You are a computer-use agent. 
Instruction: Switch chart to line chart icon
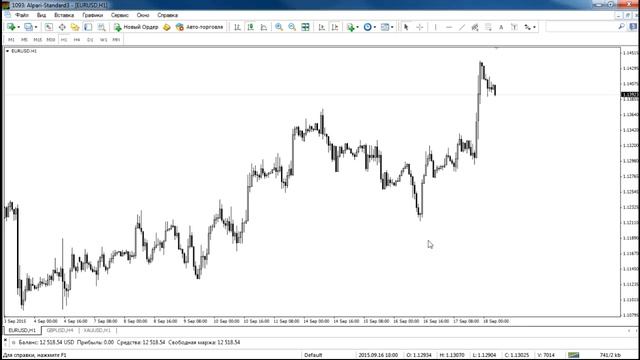[x=264, y=27]
